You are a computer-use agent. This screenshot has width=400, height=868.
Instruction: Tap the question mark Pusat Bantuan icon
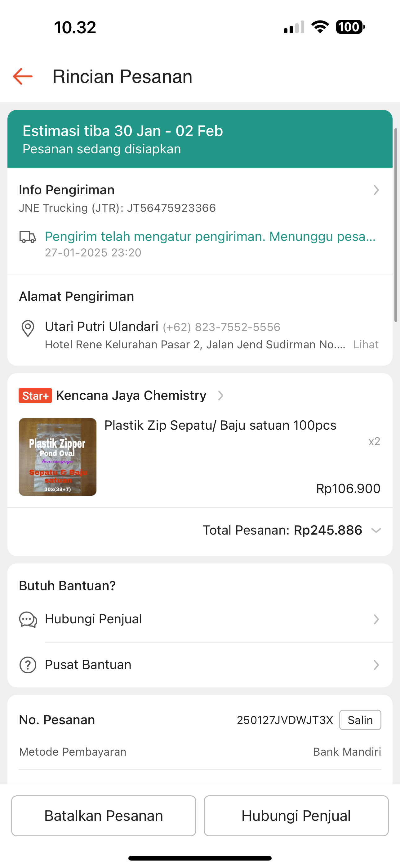point(28,665)
